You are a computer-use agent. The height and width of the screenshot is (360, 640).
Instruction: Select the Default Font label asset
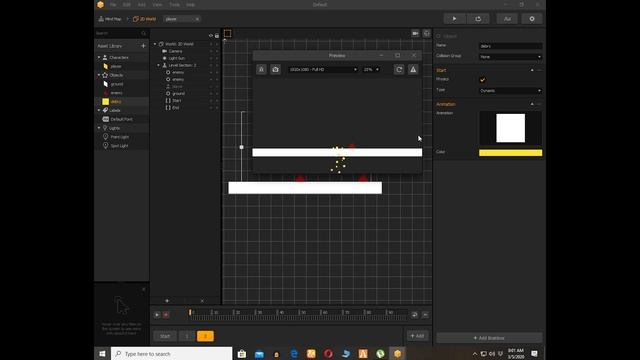(x=121, y=119)
